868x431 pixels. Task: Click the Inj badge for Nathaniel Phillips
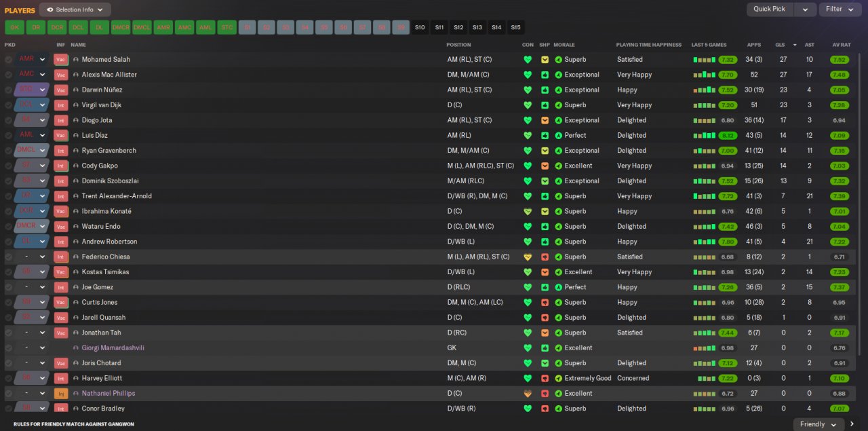(60, 394)
